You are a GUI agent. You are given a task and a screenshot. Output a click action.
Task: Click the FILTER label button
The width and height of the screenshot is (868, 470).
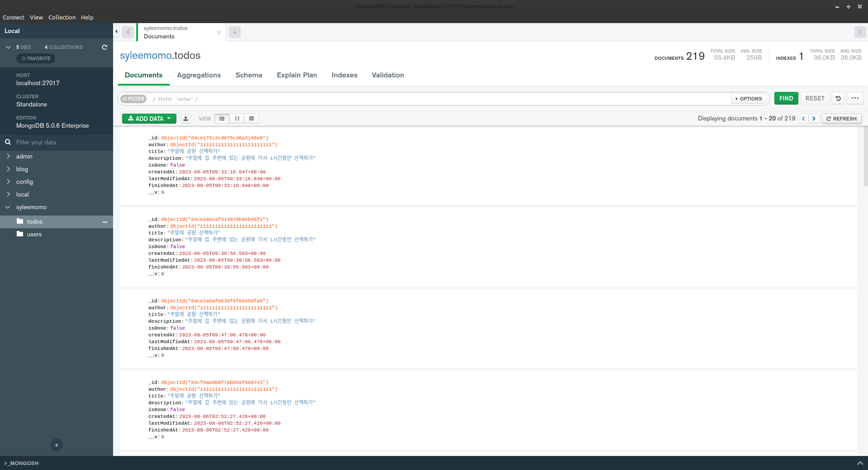(x=133, y=99)
